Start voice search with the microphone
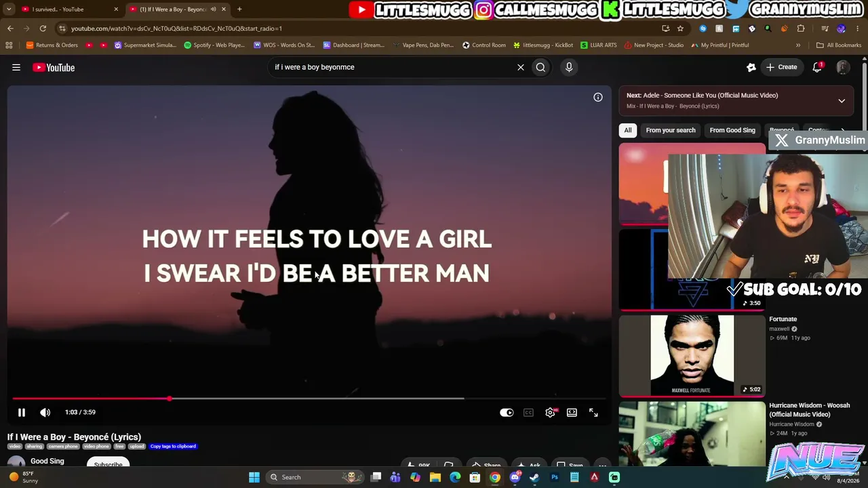 click(569, 67)
